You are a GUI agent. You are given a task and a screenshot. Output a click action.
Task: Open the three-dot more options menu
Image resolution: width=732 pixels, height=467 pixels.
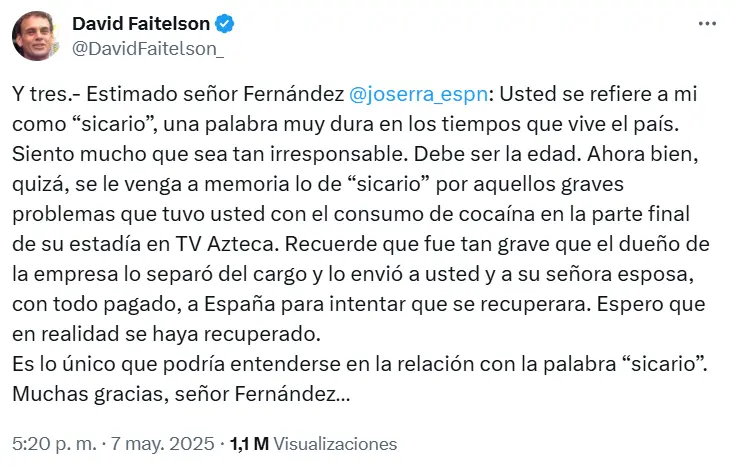tap(707, 23)
